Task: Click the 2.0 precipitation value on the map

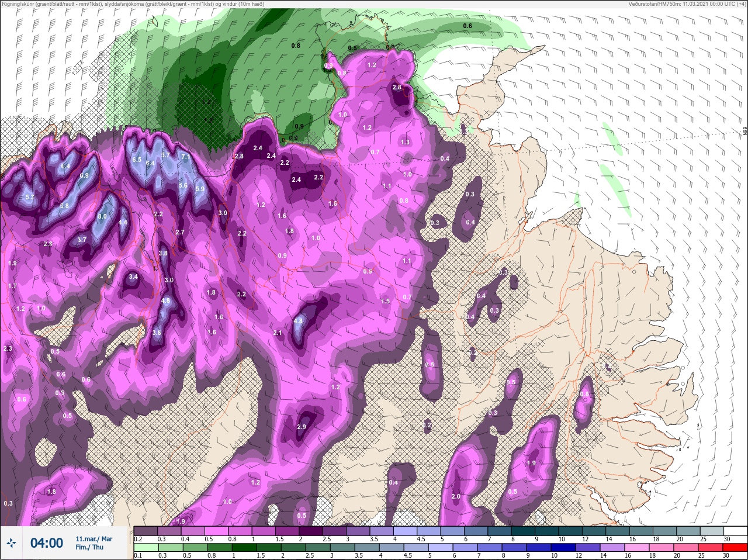Action: (x=456, y=496)
